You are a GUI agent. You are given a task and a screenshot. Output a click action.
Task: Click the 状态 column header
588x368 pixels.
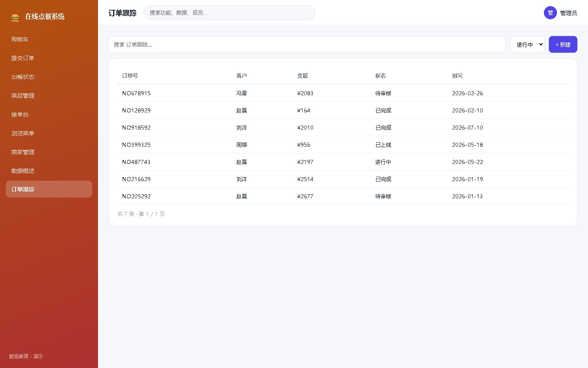[x=381, y=76]
